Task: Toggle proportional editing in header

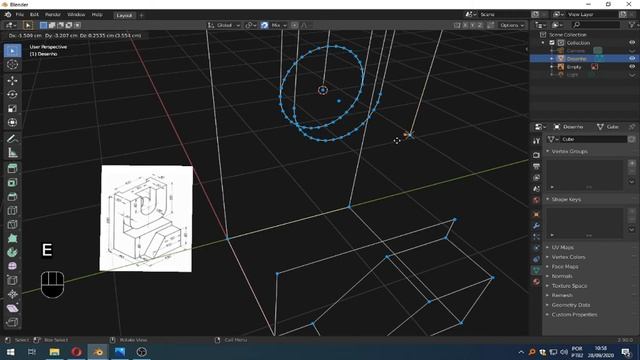Action: (x=294, y=25)
